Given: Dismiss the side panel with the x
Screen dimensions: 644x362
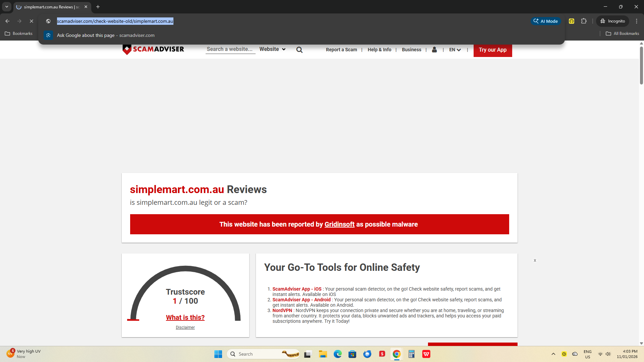Looking at the screenshot, I should coord(535,260).
